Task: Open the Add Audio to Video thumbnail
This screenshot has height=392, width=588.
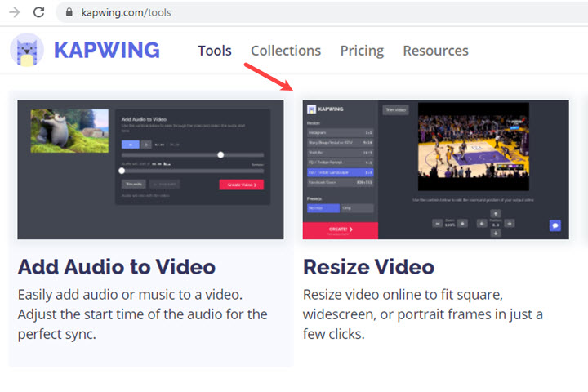Action: [150, 170]
